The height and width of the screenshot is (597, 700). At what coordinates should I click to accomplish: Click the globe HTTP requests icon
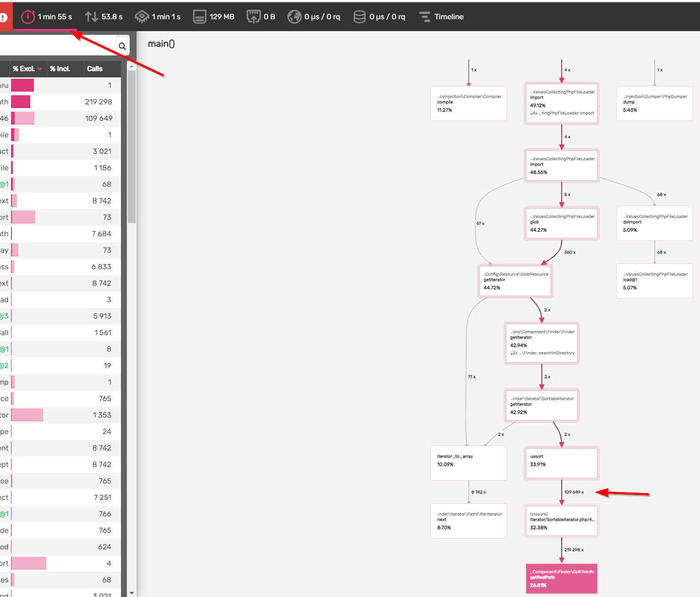click(x=294, y=17)
